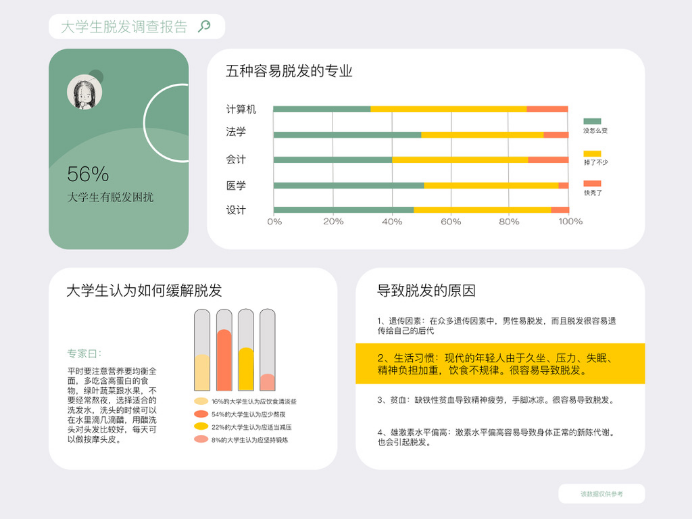Click the 大学生有脱发困扰 caption
The image size is (692, 519).
(110, 197)
